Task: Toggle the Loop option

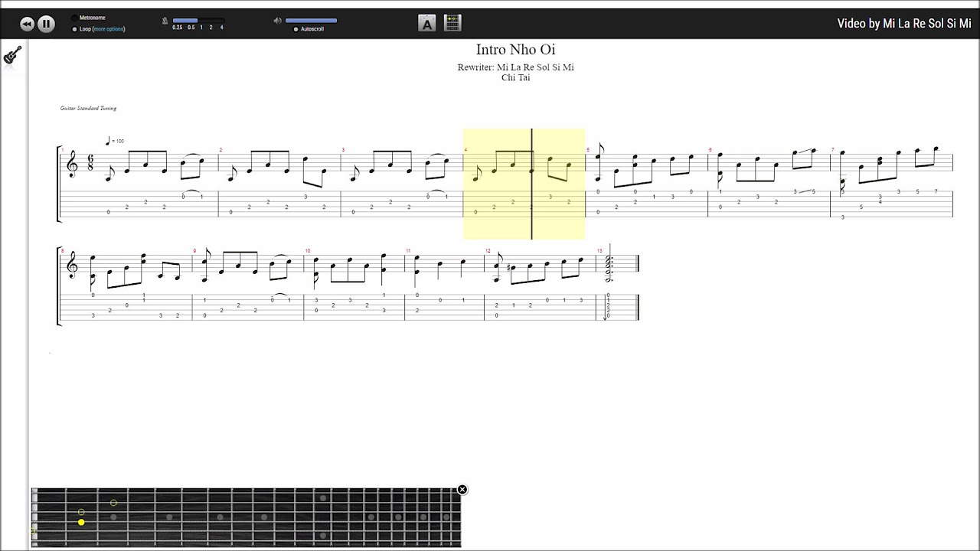Action: [74, 29]
